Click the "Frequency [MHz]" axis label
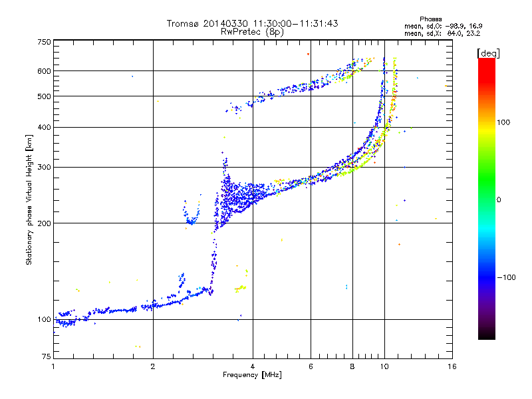The width and height of the screenshot is (532, 399). pyautogui.click(x=252, y=375)
